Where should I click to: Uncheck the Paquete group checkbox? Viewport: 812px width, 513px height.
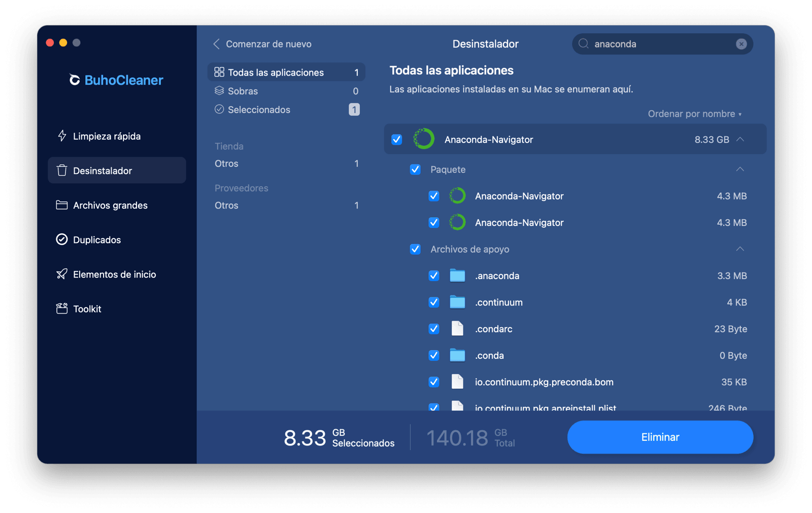pos(415,169)
